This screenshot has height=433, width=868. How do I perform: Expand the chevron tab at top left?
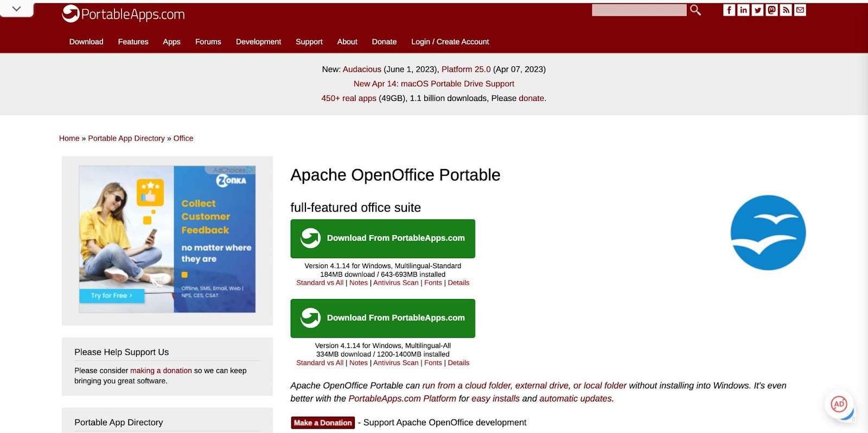(17, 9)
